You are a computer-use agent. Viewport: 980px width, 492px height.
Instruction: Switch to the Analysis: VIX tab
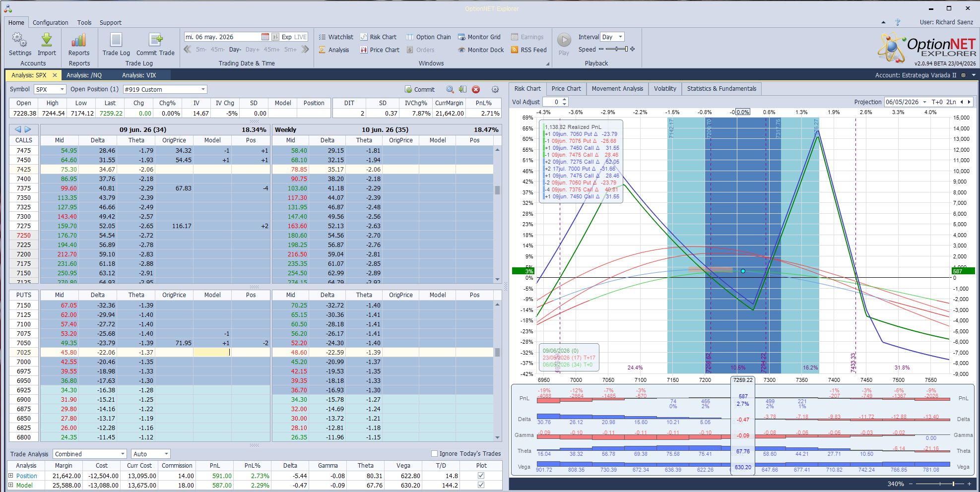coord(139,75)
